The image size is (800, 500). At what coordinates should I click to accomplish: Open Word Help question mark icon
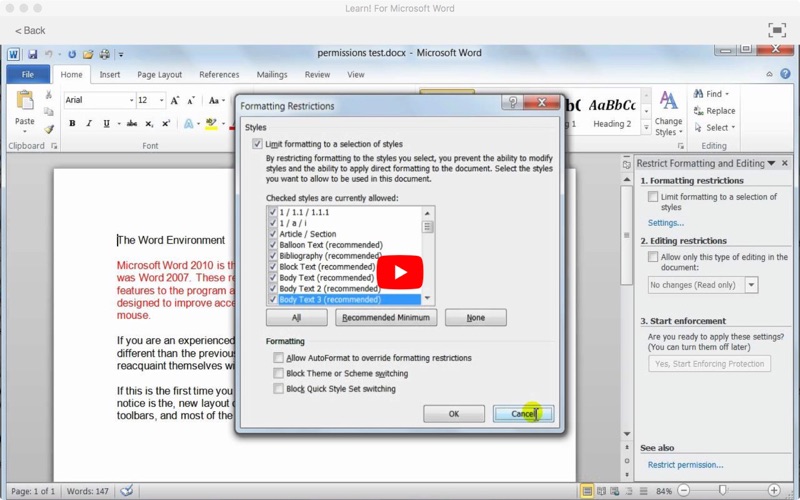pyautogui.click(x=785, y=74)
